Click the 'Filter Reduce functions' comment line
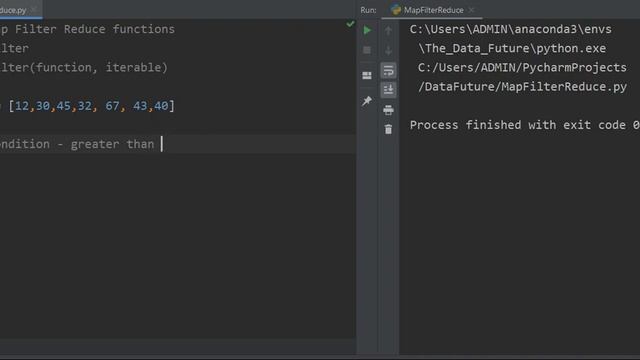 tap(95, 29)
